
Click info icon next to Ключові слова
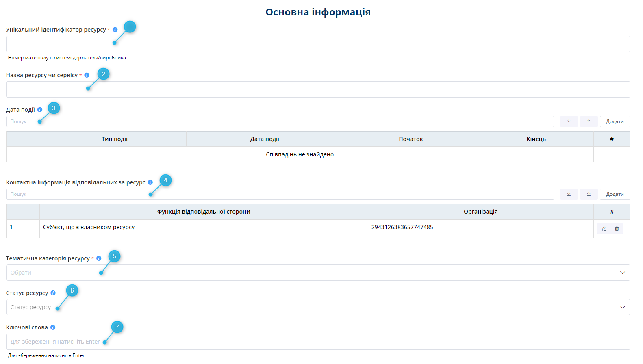[x=53, y=327]
